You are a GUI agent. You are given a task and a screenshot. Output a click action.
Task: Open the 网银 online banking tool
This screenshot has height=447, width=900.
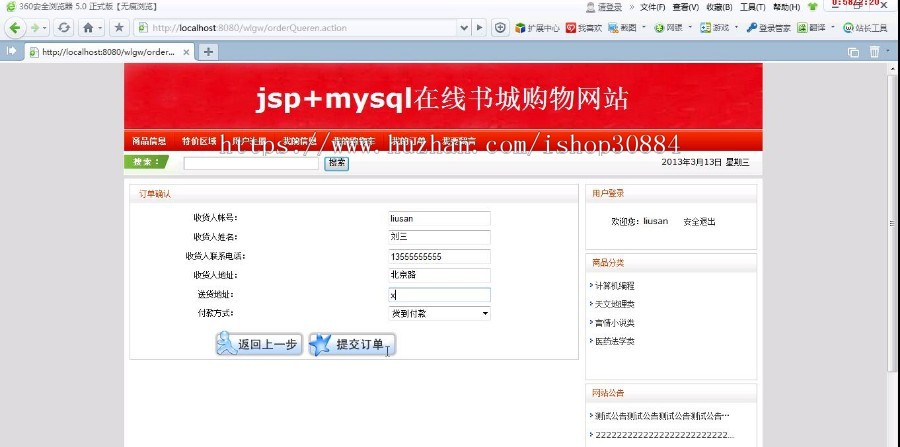(669, 28)
